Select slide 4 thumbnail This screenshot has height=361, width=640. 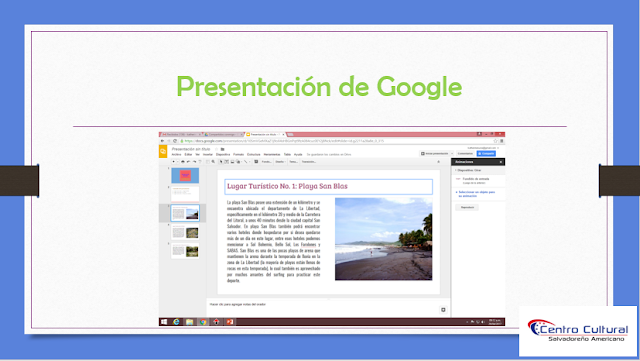[x=185, y=232]
